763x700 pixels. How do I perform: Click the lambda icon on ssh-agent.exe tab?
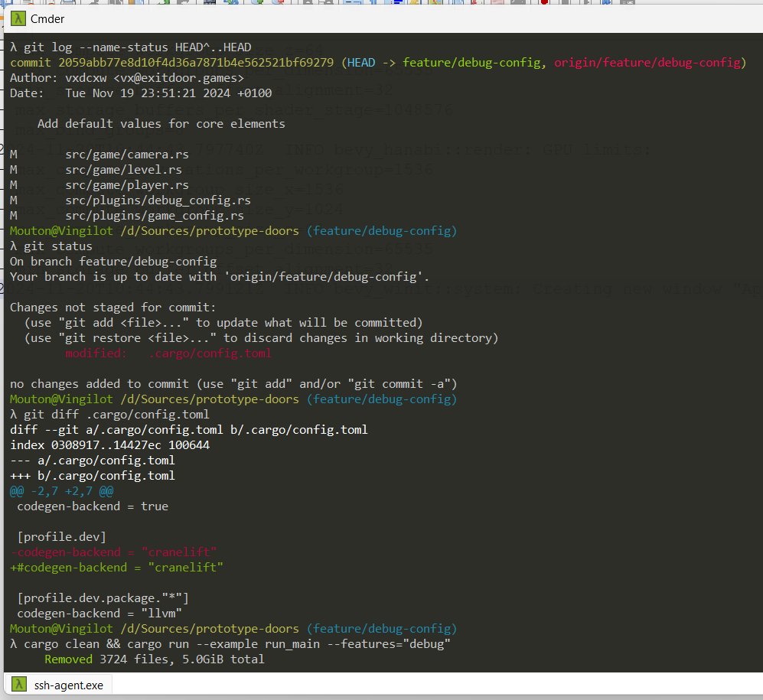click(x=19, y=685)
